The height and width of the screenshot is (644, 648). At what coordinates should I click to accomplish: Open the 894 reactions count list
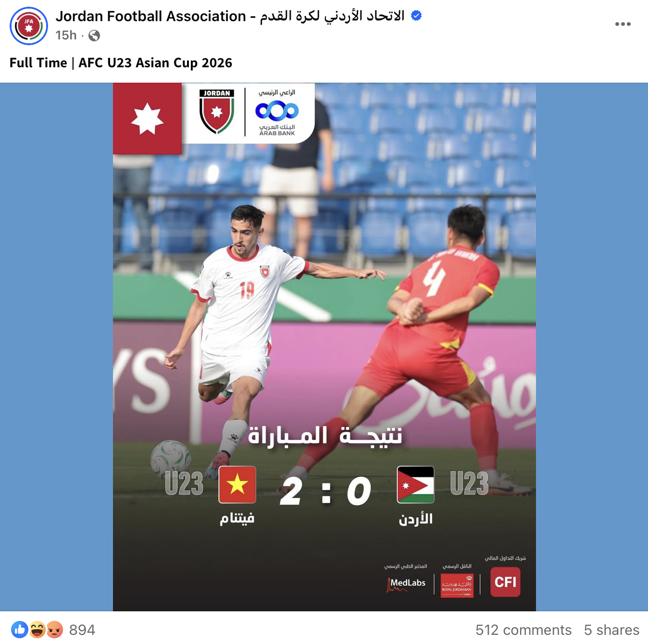[82, 630]
